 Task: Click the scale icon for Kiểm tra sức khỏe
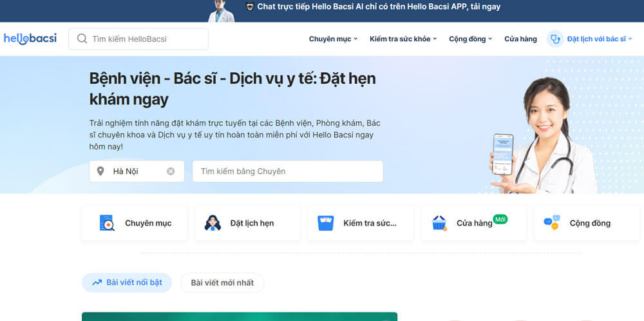(x=326, y=223)
